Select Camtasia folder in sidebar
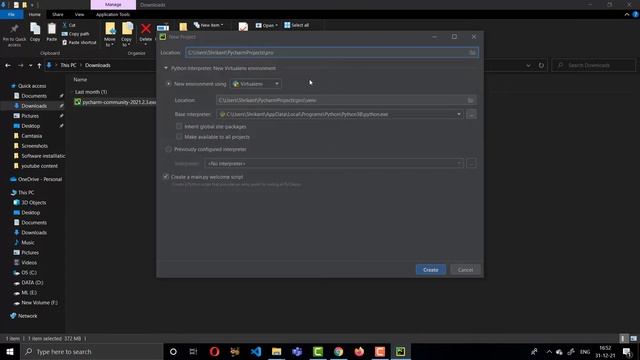 point(32,136)
